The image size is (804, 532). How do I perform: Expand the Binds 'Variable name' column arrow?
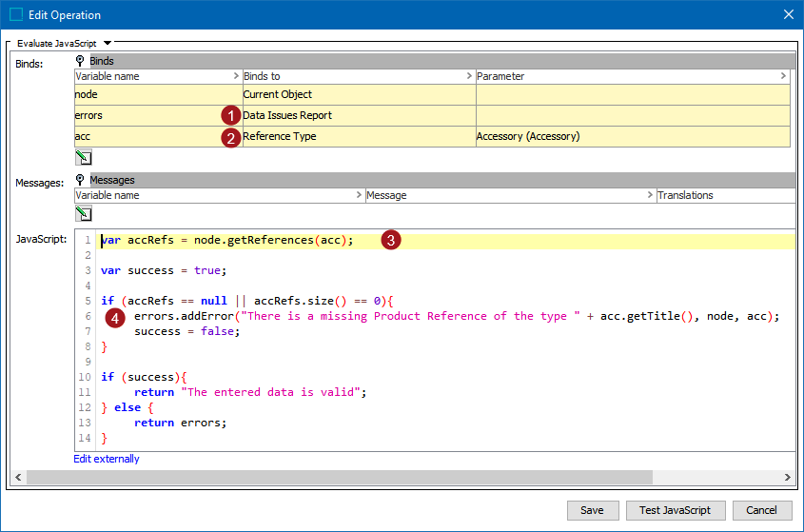tap(236, 76)
